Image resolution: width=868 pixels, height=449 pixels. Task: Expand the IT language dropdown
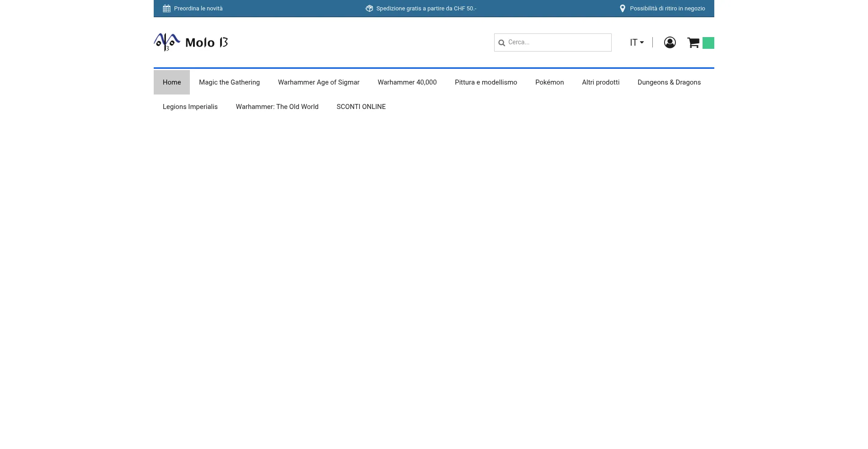pyautogui.click(x=637, y=43)
